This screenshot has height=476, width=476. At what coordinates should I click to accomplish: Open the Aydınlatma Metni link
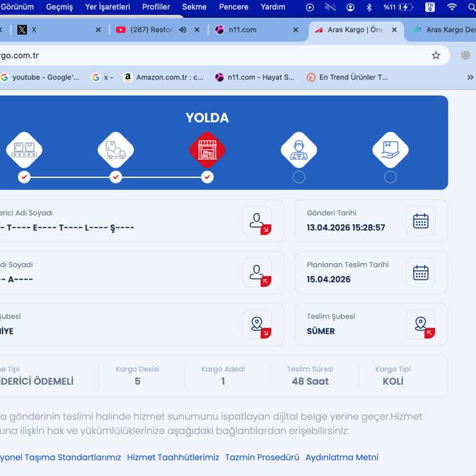[342, 457]
